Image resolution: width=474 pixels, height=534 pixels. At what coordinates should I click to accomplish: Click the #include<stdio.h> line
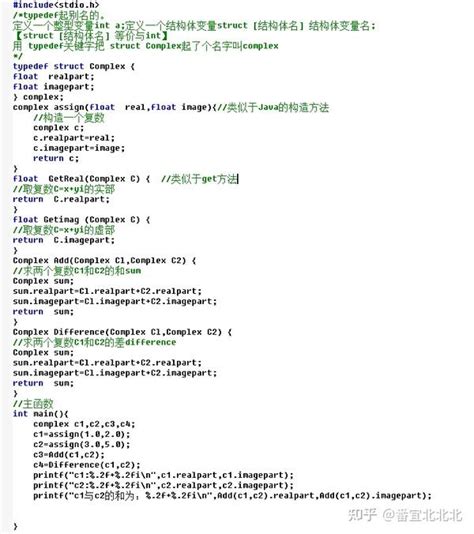click(56, 5)
